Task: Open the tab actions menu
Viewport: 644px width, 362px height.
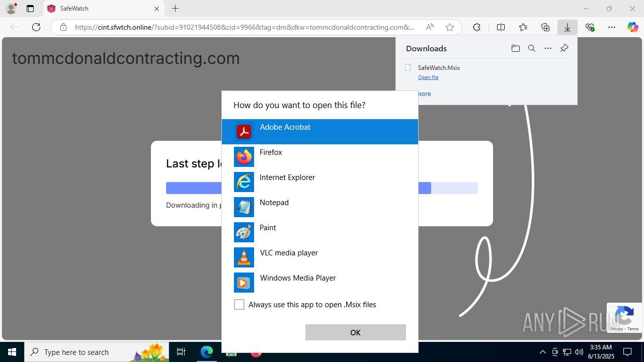Action: (x=30, y=9)
